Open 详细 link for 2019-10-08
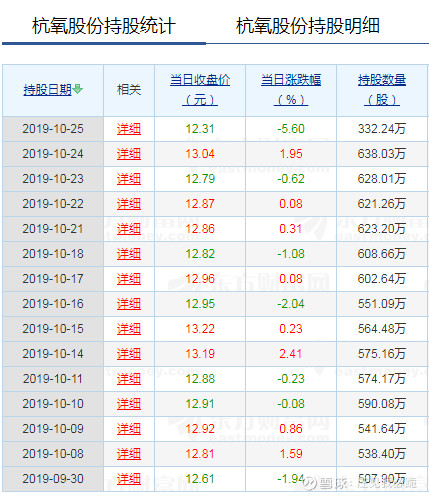The image size is (429, 496). [129, 454]
